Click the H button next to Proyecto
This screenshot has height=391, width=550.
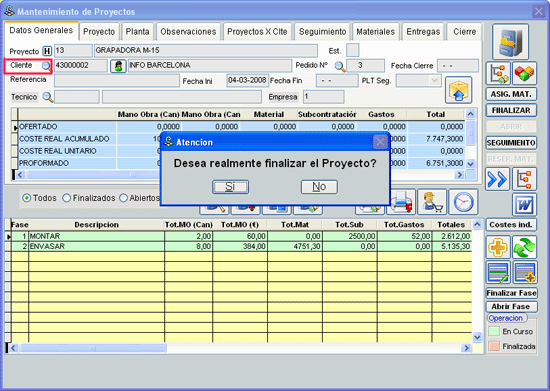[47, 51]
